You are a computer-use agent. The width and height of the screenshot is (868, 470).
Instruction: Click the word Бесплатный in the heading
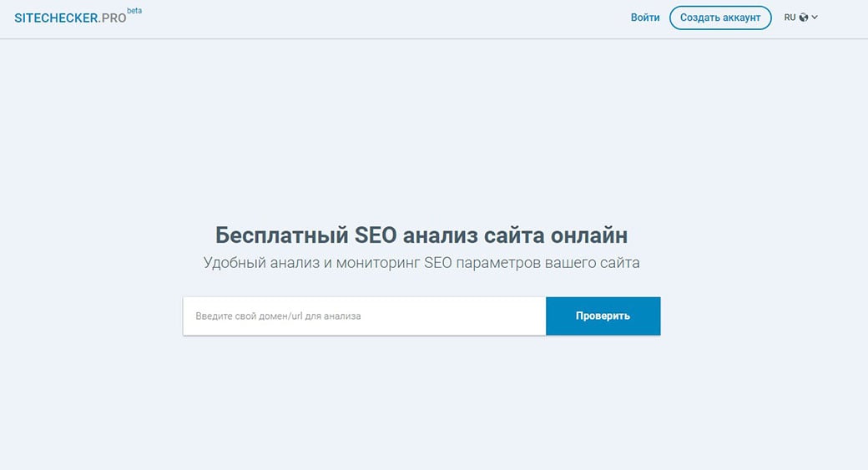coord(281,234)
